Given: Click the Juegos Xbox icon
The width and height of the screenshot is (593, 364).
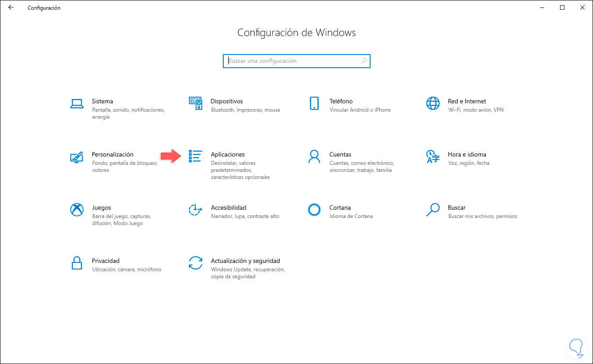Looking at the screenshot, I should coord(77,210).
